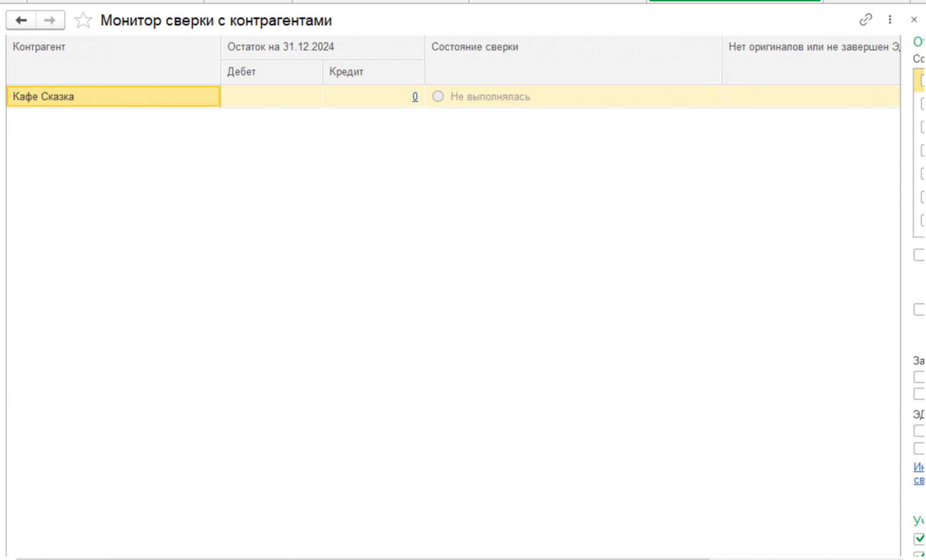Select the Кафе Сказка row cell

point(113,97)
